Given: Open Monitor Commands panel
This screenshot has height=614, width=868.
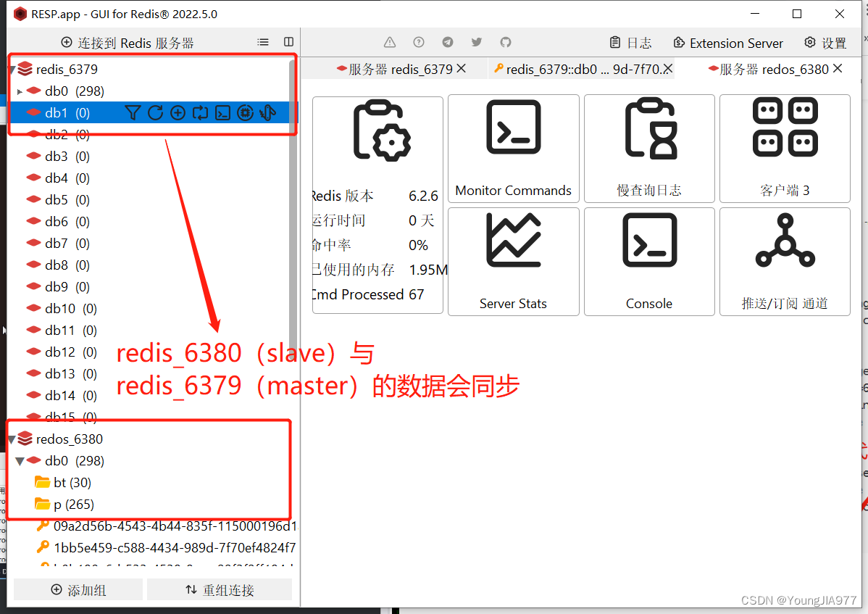Looking at the screenshot, I should point(513,149).
